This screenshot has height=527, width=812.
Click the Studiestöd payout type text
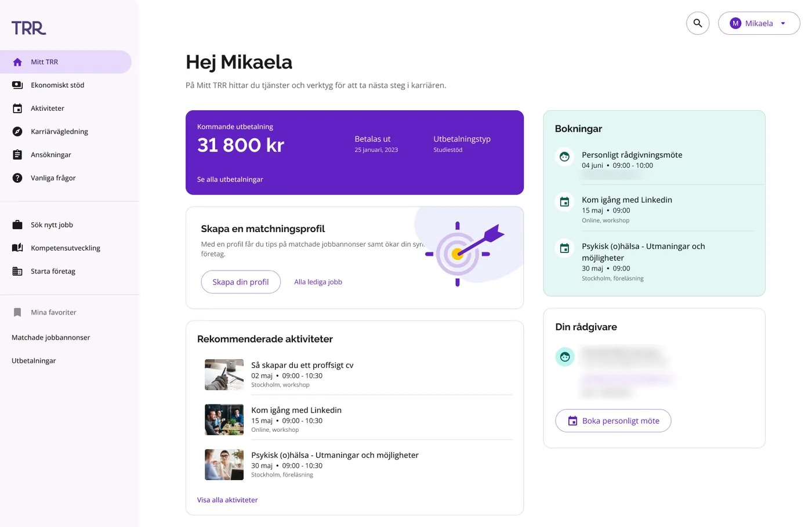coord(448,150)
